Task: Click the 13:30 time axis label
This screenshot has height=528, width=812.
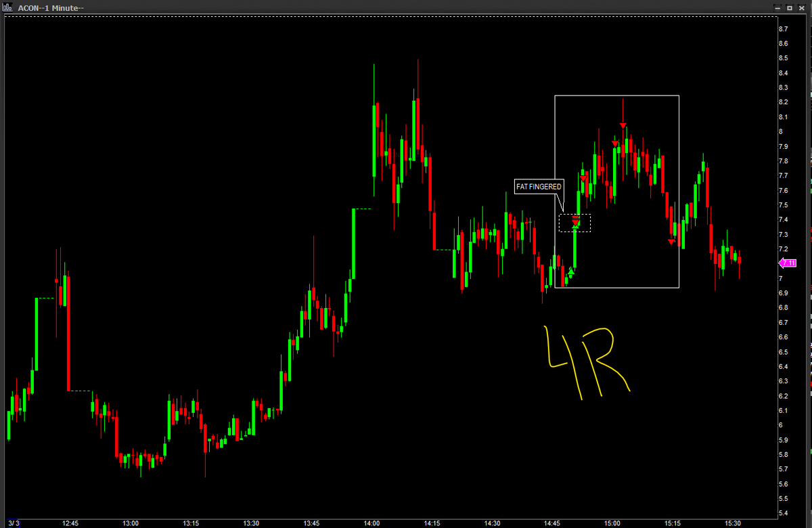Action: click(x=251, y=523)
